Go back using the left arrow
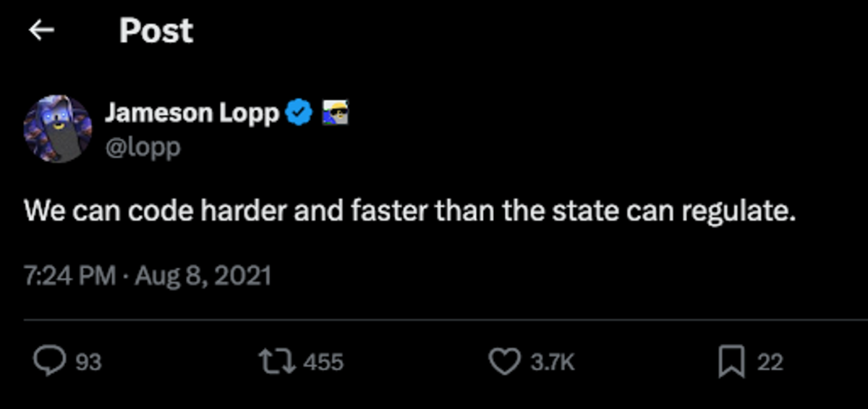The height and width of the screenshot is (409, 868). tap(41, 30)
